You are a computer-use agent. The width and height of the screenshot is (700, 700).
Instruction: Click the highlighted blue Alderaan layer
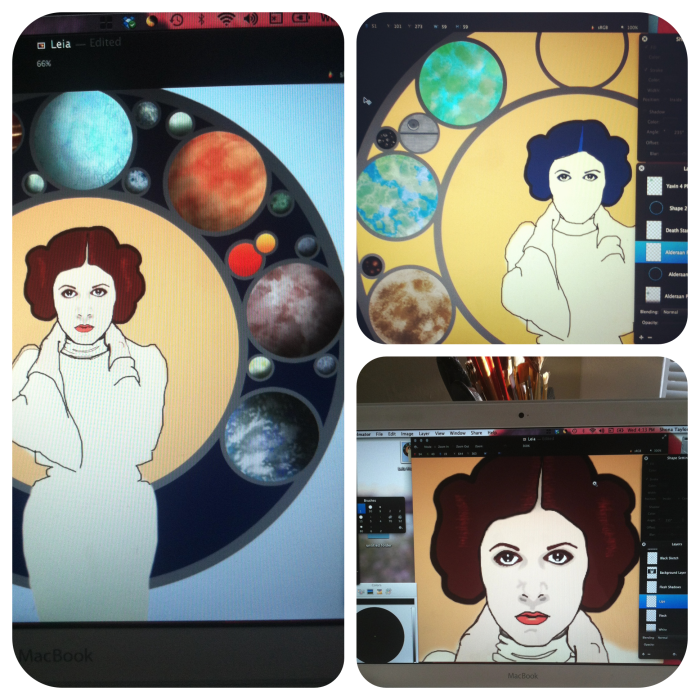pyautogui.click(x=662, y=252)
